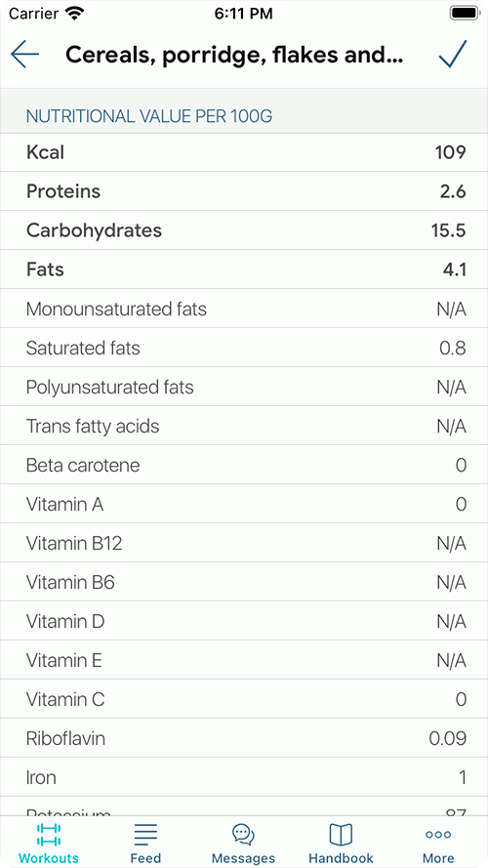Tap the Carbohydrates value 15.5
The image size is (488, 868).
[449, 230]
